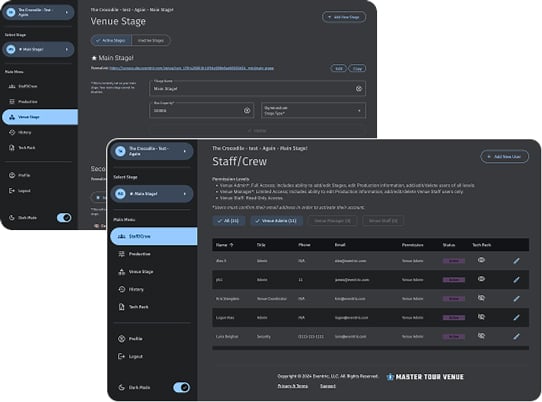Image resolution: width=542 pixels, height=402 pixels.
Task: Go to Venue Stage in front window sidebar
Action: point(154,272)
